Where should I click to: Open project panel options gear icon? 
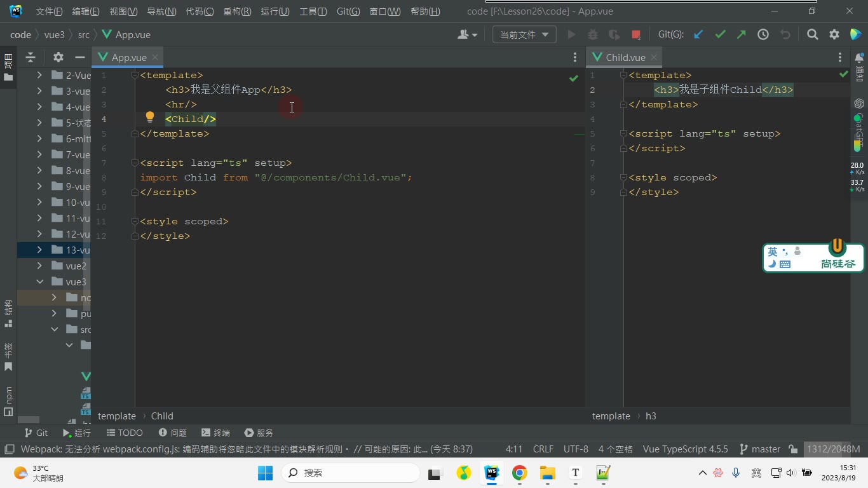[x=58, y=57]
